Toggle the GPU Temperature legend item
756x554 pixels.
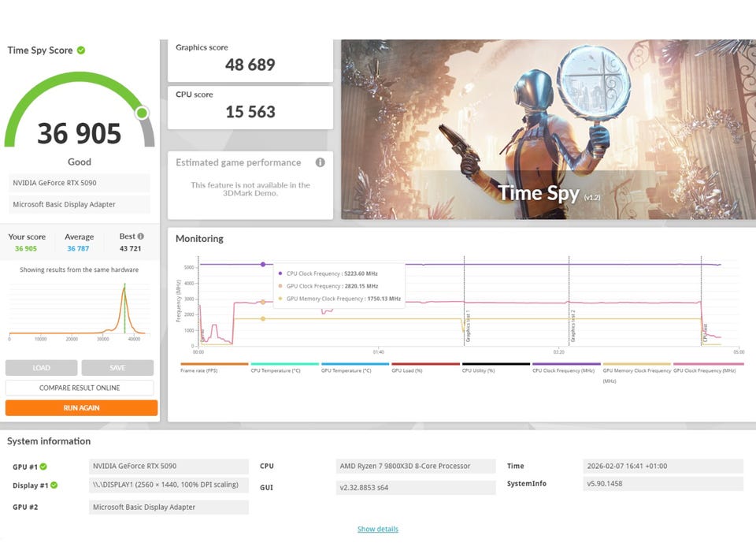355,368
